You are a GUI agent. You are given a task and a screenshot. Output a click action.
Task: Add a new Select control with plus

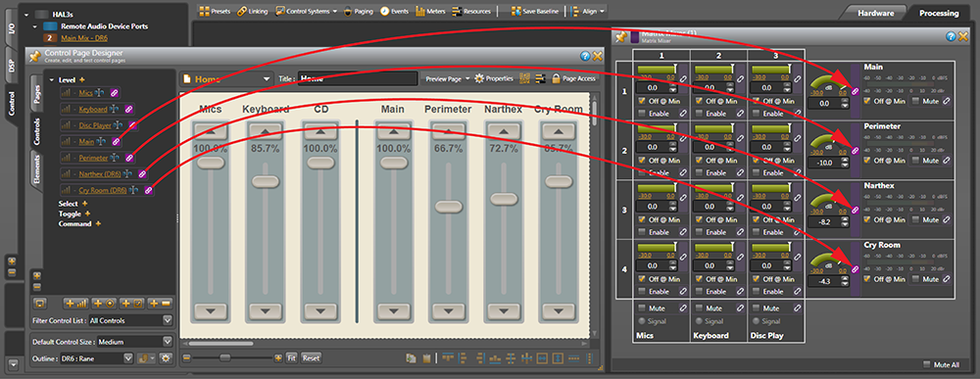click(85, 204)
